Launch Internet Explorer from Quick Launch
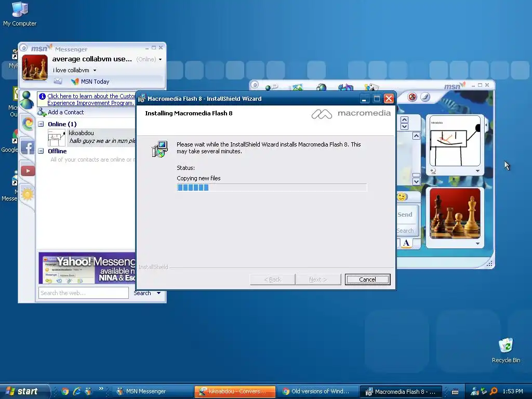 [77, 391]
